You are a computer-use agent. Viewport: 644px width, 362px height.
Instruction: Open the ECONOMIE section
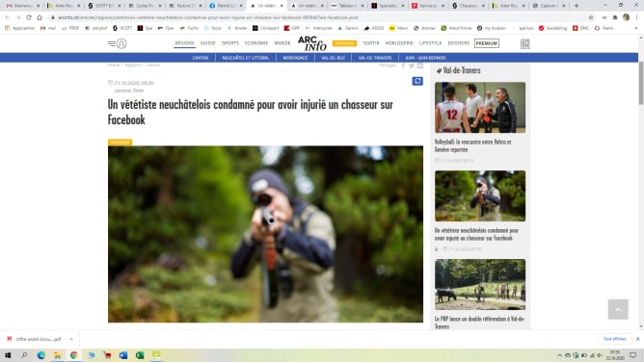256,43
